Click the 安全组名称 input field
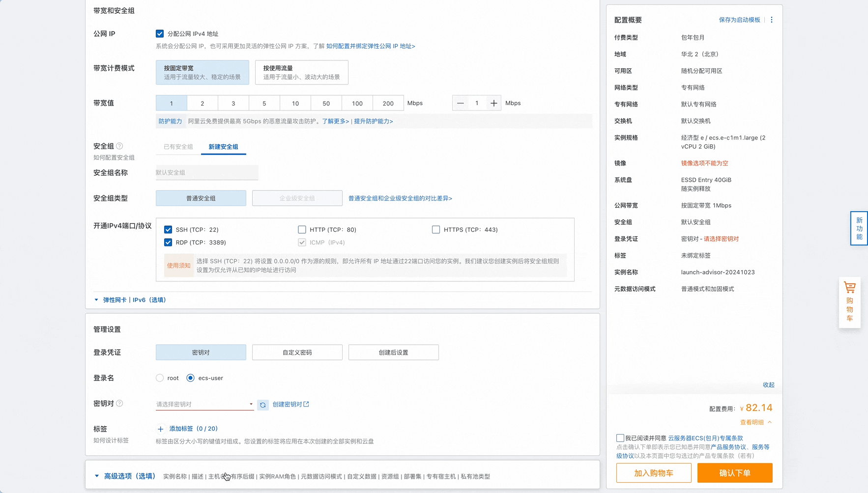 click(x=206, y=172)
